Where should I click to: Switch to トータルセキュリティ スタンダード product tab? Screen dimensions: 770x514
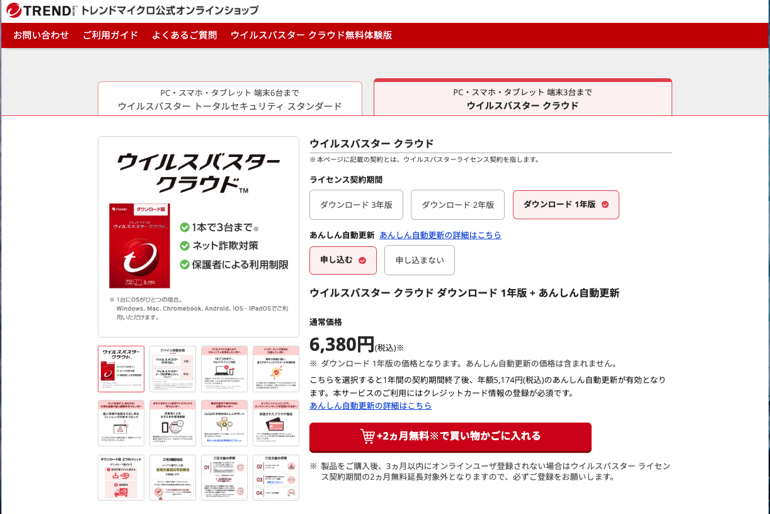click(230, 99)
